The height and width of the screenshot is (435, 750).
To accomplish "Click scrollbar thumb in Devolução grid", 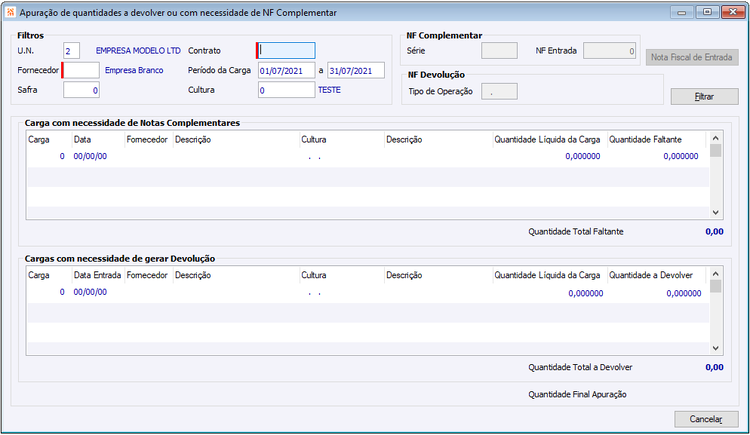I will click(716, 286).
